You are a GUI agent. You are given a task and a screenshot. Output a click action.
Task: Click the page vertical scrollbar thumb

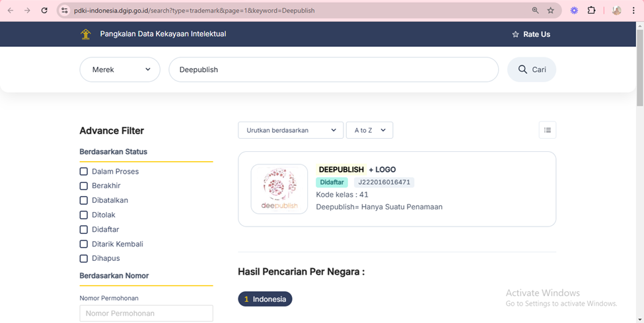[x=640, y=67]
